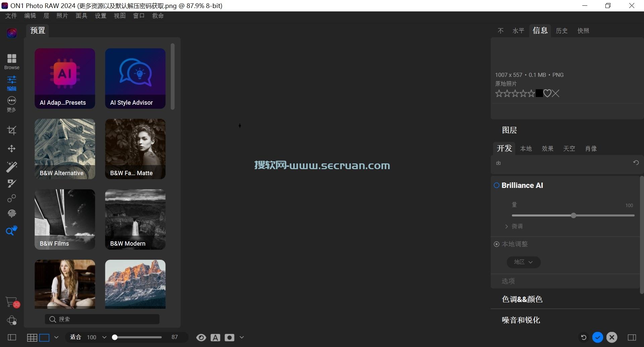644x347 pixels.
Task: Open the view layout dropdown arrow
Action: pos(56,337)
